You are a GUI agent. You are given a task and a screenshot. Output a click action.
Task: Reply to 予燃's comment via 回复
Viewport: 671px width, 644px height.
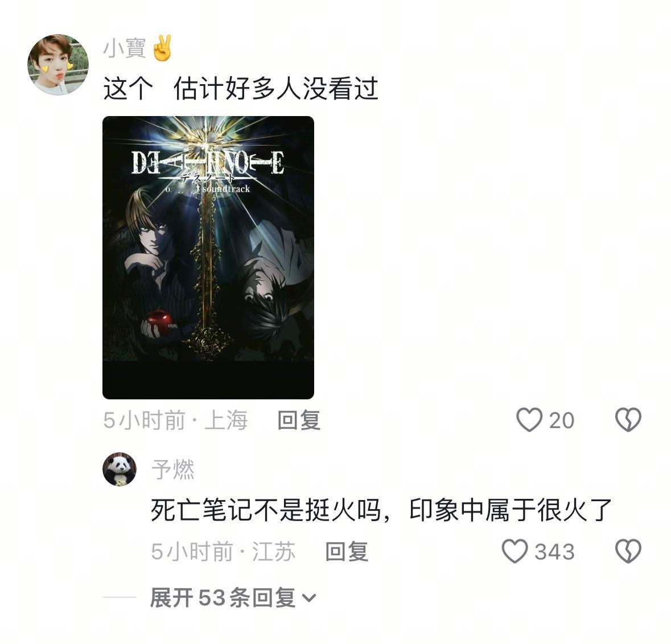(347, 551)
